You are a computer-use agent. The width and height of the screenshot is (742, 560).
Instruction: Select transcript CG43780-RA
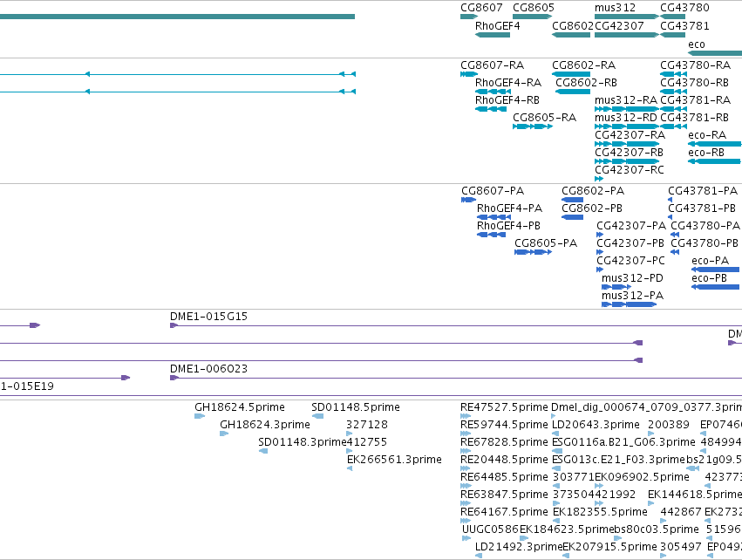click(696, 65)
